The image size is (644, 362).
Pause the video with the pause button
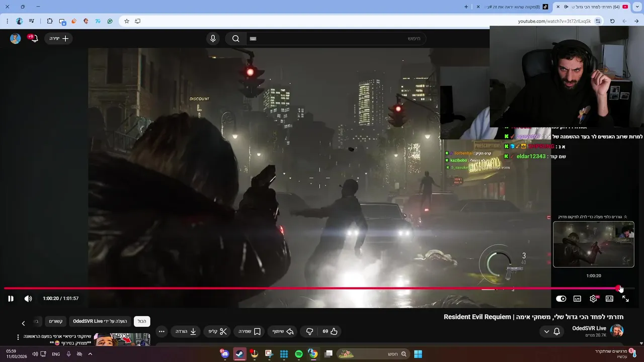(11, 299)
